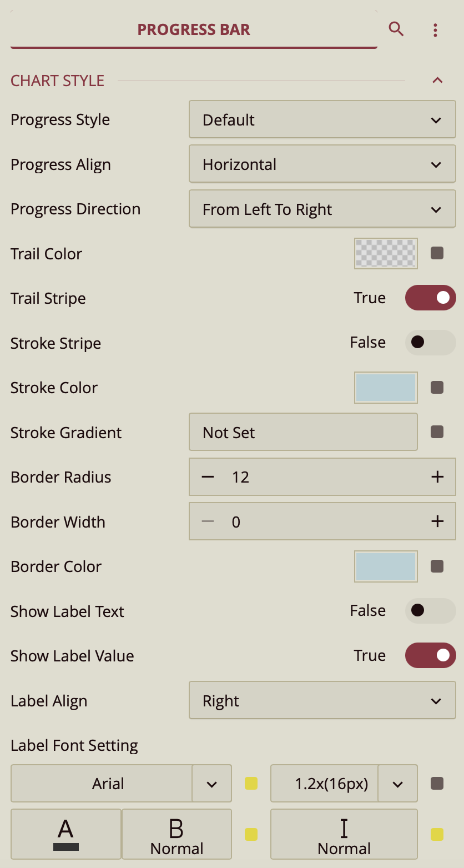Increase Border Width with plus icon
Viewport: 464px width, 868px height.
(x=437, y=521)
